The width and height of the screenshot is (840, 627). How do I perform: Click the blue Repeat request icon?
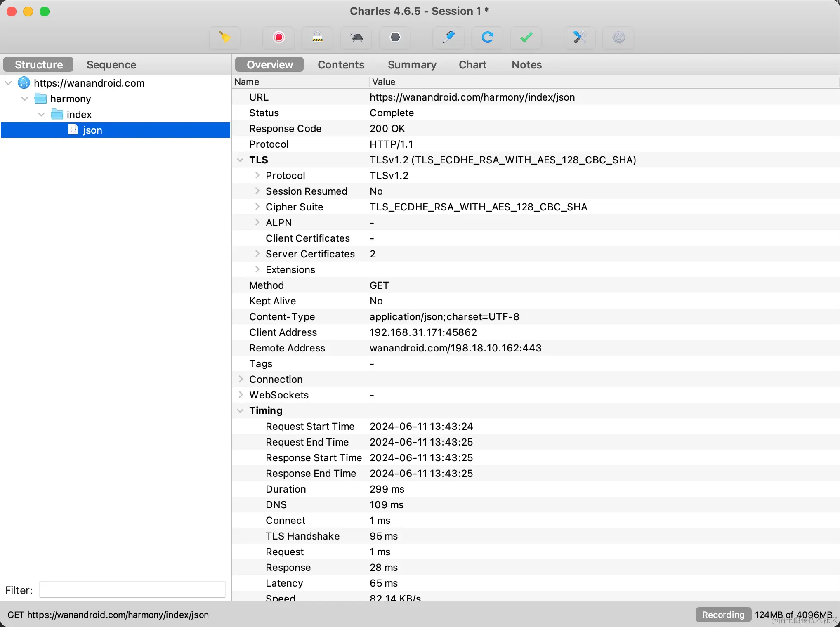coord(487,38)
